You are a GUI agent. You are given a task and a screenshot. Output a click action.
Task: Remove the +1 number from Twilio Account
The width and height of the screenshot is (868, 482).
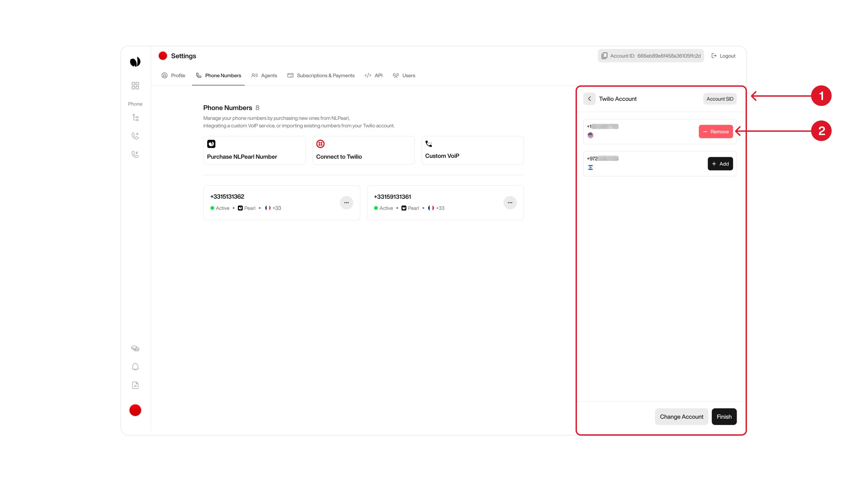tap(716, 131)
